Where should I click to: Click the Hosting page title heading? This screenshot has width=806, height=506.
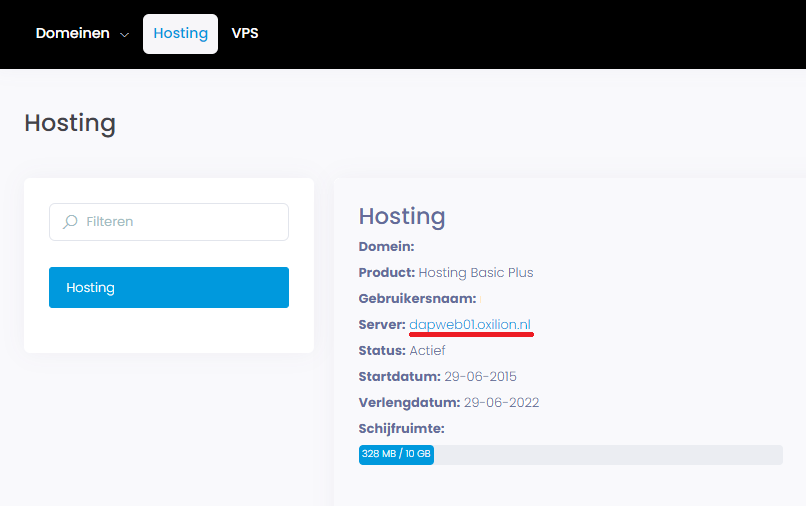click(x=70, y=123)
